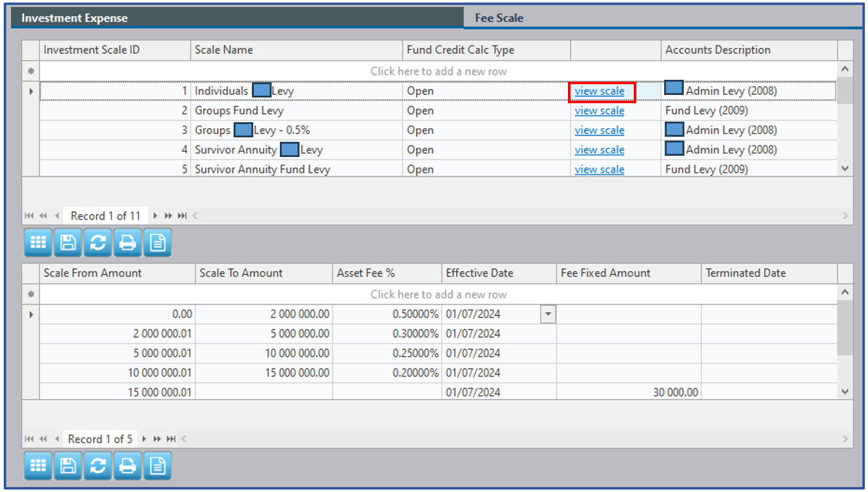868x492 pixels.
Task: Sort by Terminated Date column header
Action: [769, 273]
